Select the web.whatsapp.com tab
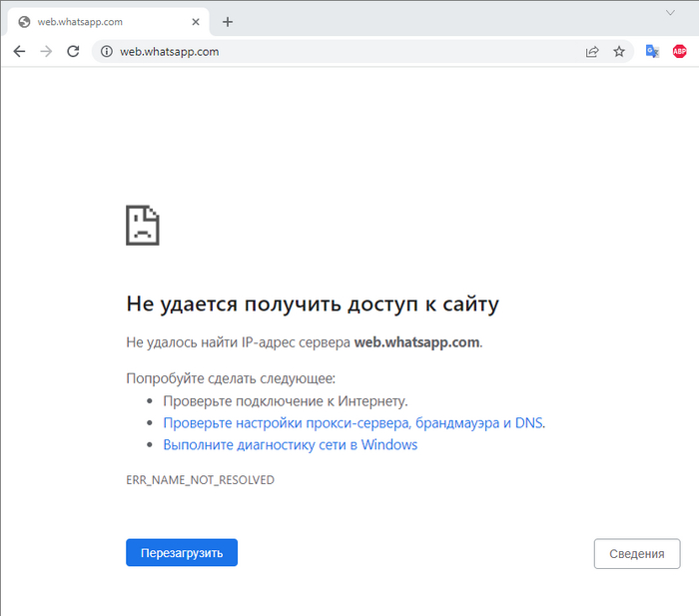The width and height of the screenshot is (699, 616). click(108, 22)
